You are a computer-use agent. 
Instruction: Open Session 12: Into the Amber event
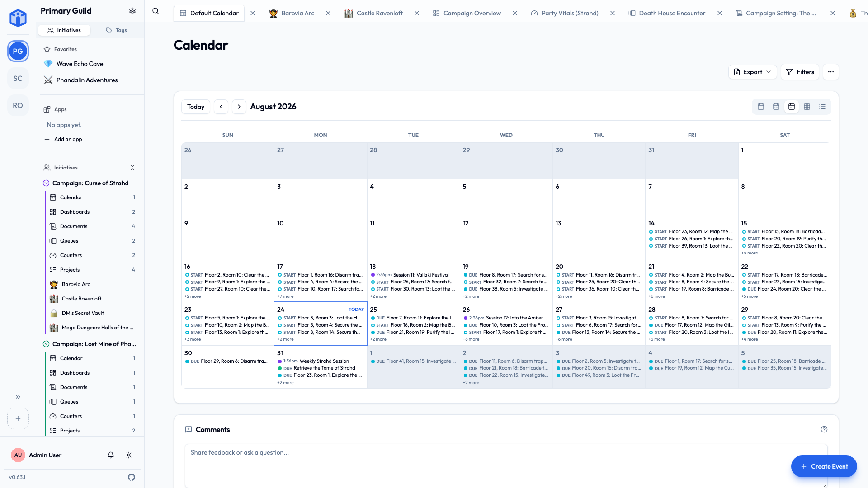tap(506, 318)
